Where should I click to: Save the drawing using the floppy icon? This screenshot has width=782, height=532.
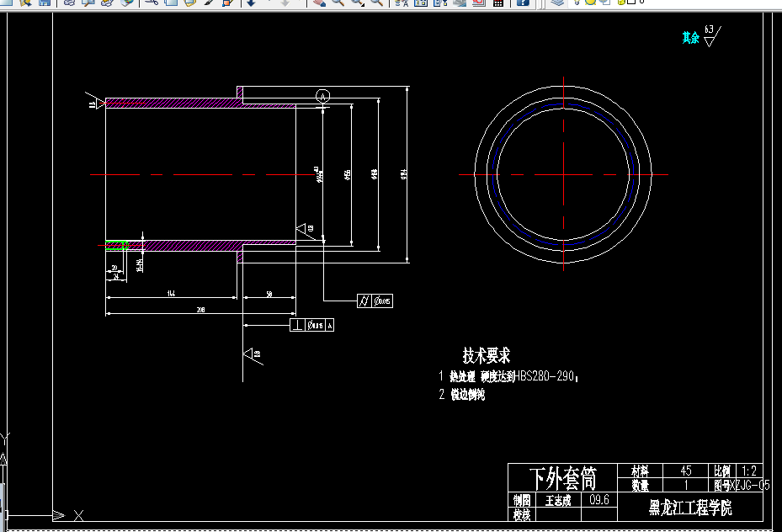click(45, 2)
